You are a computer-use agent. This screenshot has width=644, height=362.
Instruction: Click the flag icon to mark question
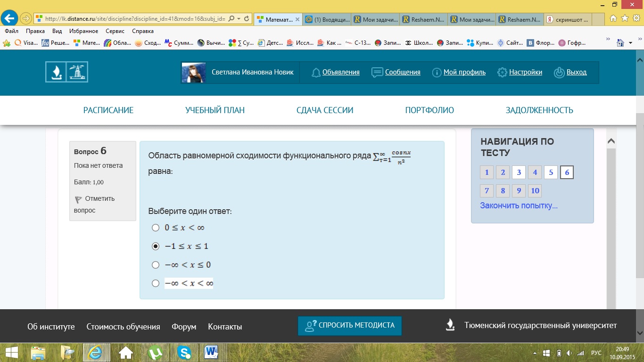tap(78, 199)
